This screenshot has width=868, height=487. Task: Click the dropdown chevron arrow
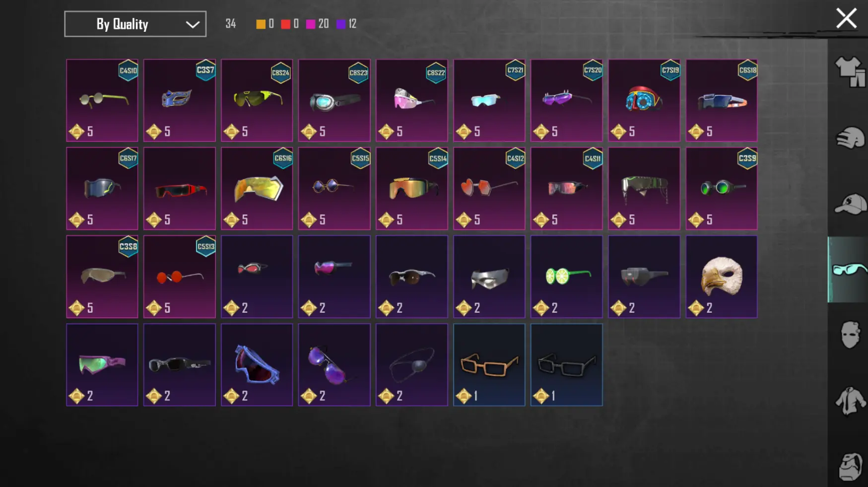point(193,24)
